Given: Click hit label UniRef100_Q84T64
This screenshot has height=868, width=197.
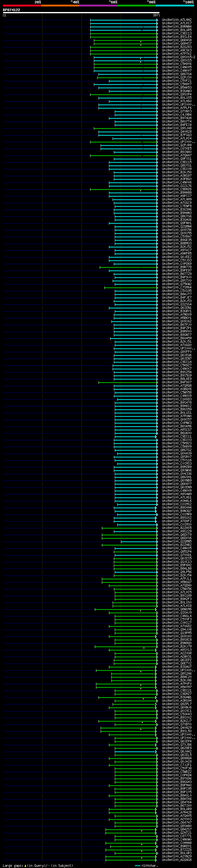Looking at the screenshot, I should click(177, 802).
